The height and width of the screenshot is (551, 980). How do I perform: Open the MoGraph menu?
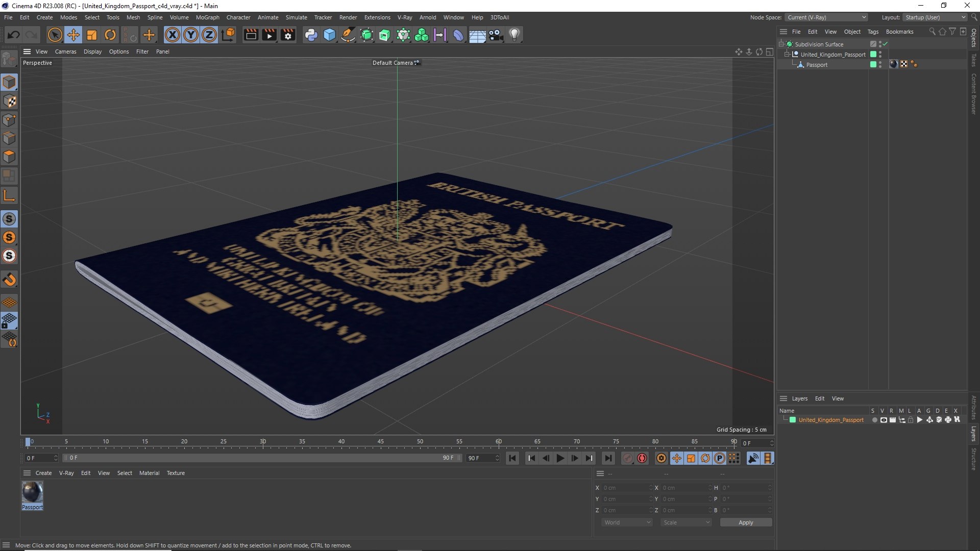pyautogui.click(x=207, y=17)
